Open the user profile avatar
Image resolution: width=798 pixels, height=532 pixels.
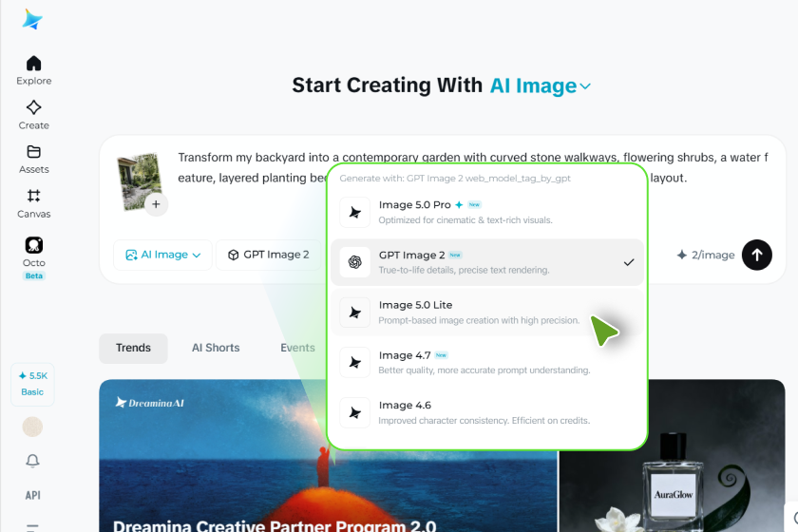pyautogui.click(x=32, y=427)
